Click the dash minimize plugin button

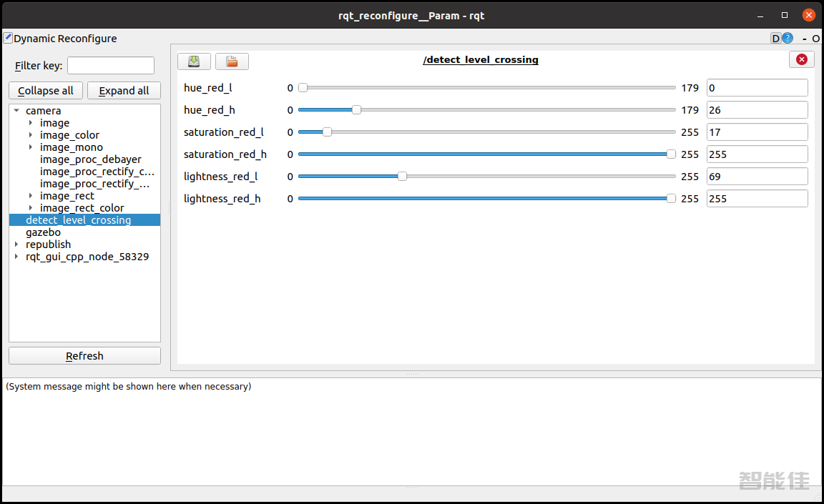(x=805, y=39)
